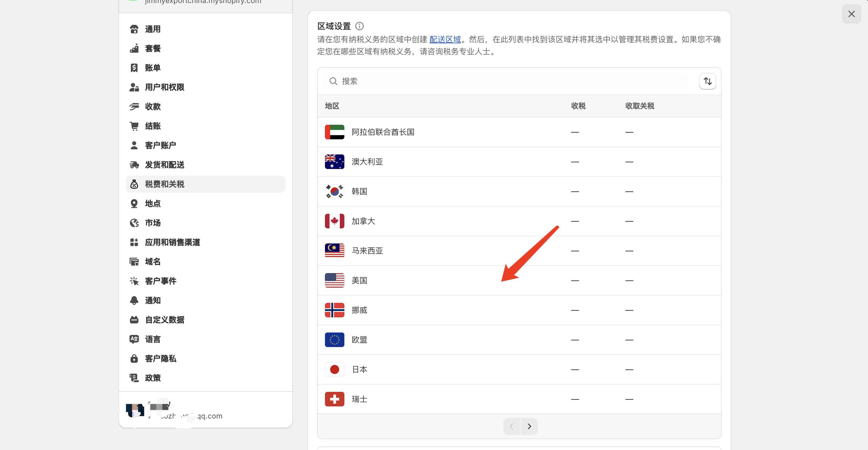
Task: Click the 搜索 region search field
Action: [505, 81]
